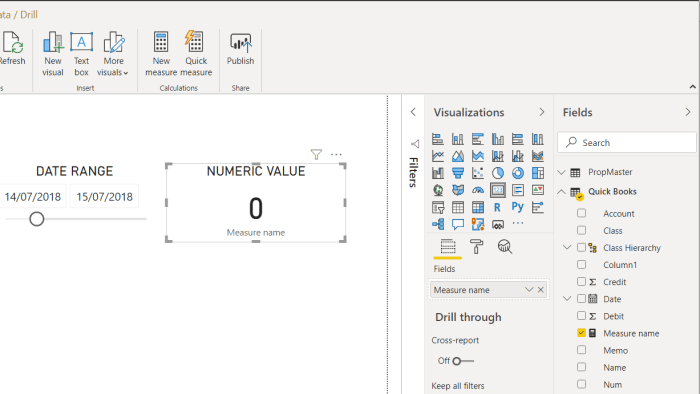Open More options ellipsis above the card
The image size is (700, 394).
tap(336, 154)
